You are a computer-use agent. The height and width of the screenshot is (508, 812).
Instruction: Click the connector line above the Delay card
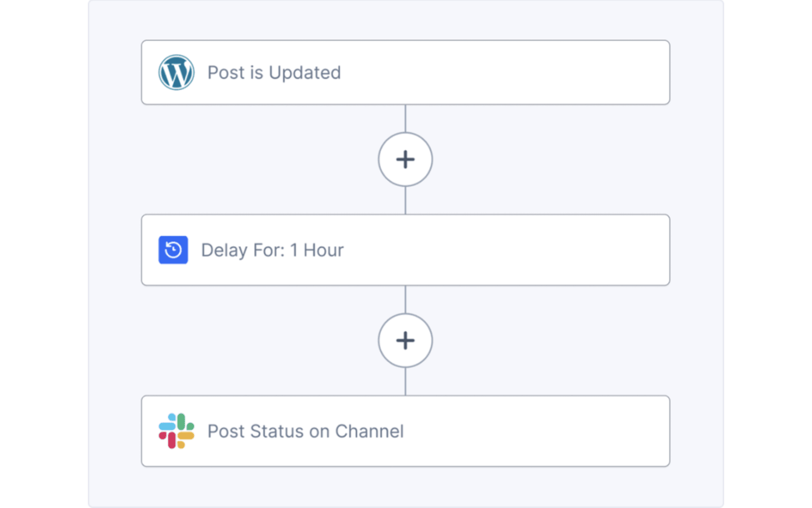pos(405,200)
